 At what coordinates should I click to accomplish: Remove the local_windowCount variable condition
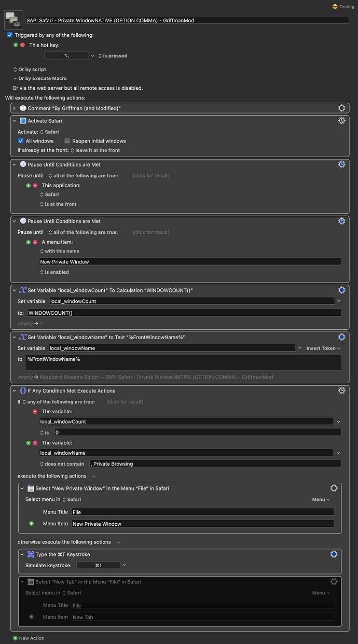[x=35, y=412]
